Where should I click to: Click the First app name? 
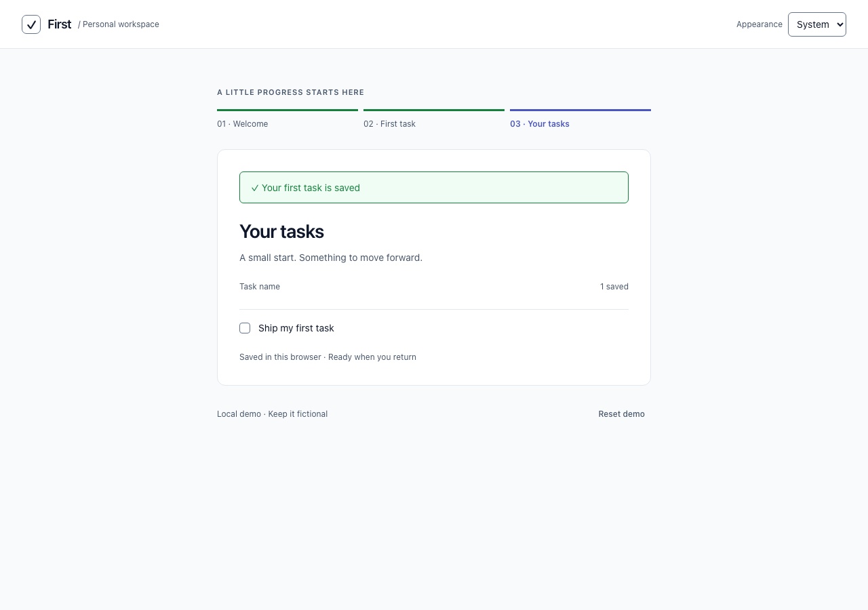(x=60, y=24)
